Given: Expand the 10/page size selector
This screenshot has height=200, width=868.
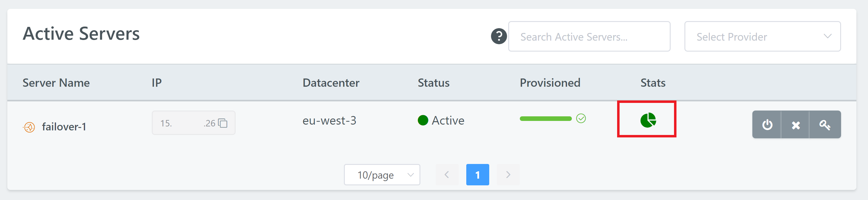Looking at the screenshot, I should [382, 174].
